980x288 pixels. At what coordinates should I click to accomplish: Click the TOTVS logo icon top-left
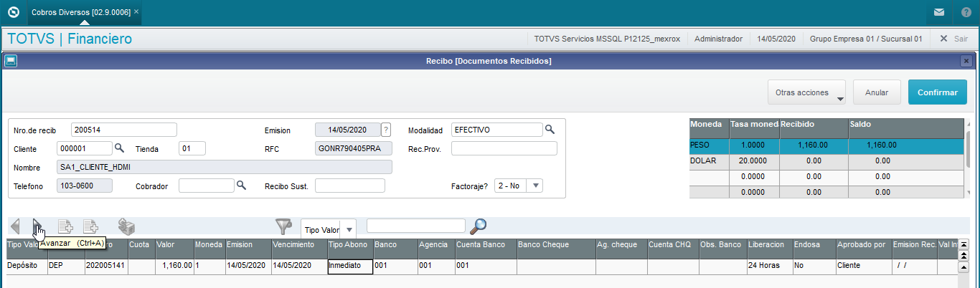[x=12, y=12]
